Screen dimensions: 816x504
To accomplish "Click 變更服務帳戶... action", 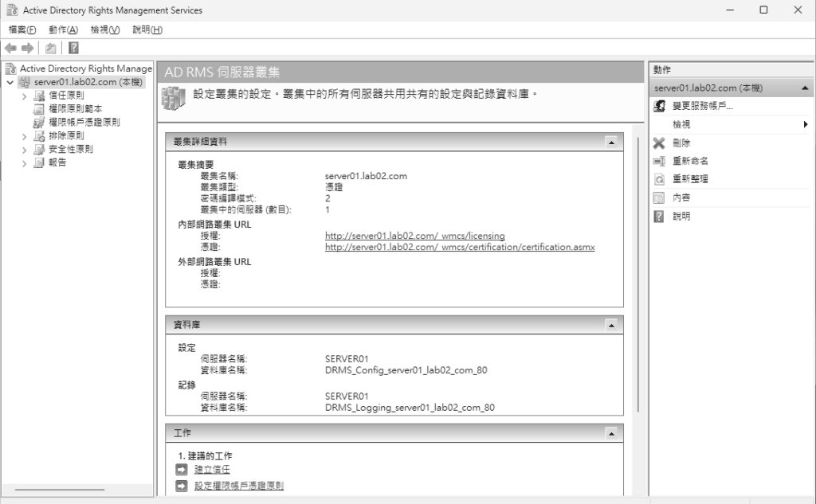I will (703, 106).
